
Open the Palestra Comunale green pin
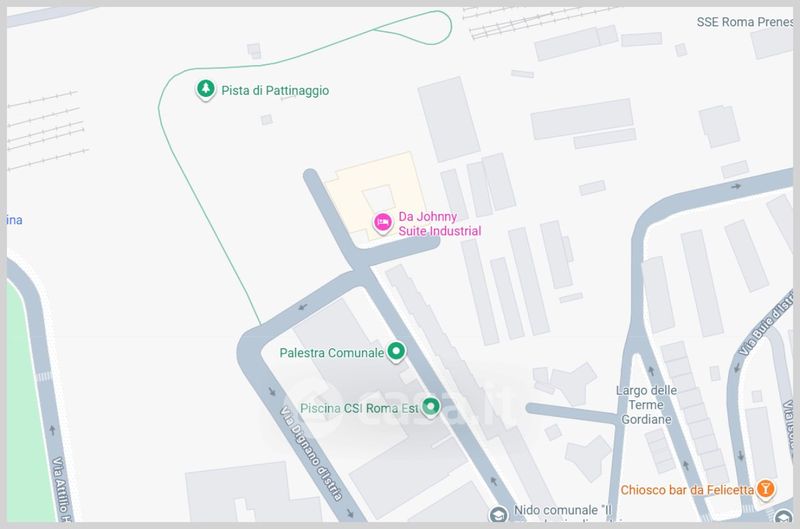click(x=396, y=351)
